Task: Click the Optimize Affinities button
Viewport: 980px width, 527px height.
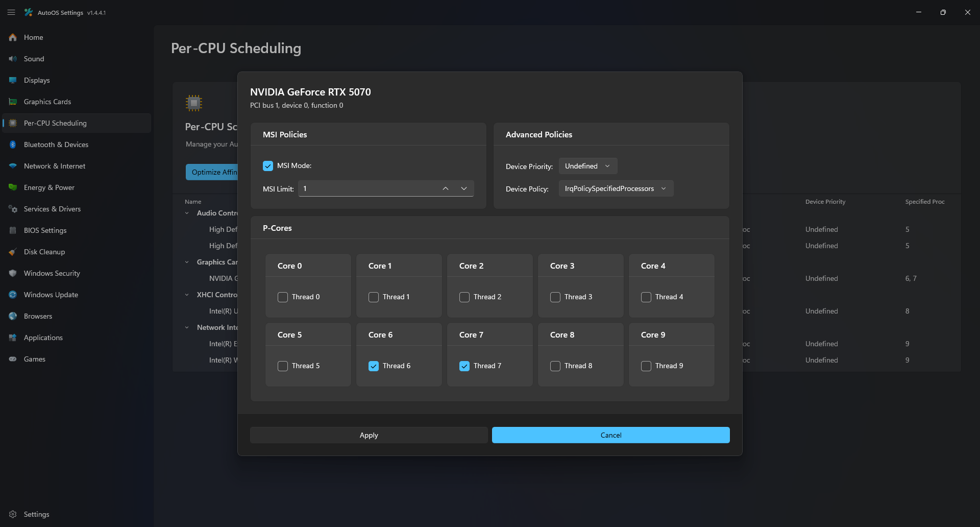Action: click(212, 172)
